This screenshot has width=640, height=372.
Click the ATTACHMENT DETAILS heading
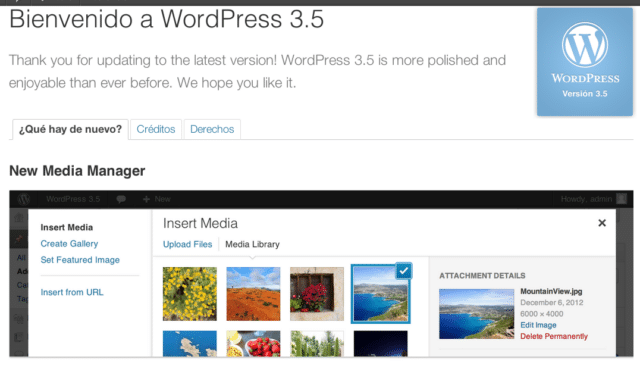pyautogui.click(x=482, y=276)
